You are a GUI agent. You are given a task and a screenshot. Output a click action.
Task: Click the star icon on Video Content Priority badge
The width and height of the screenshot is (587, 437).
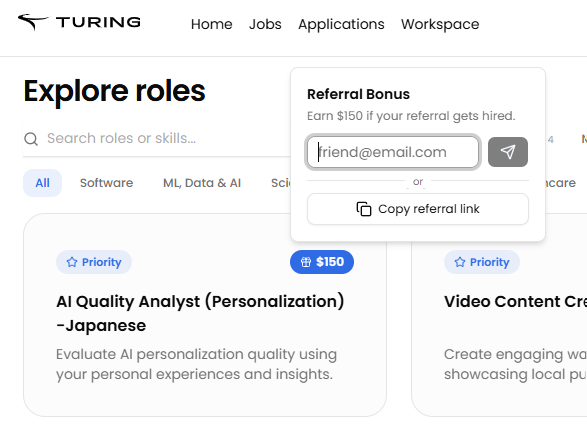click(460, 262)
